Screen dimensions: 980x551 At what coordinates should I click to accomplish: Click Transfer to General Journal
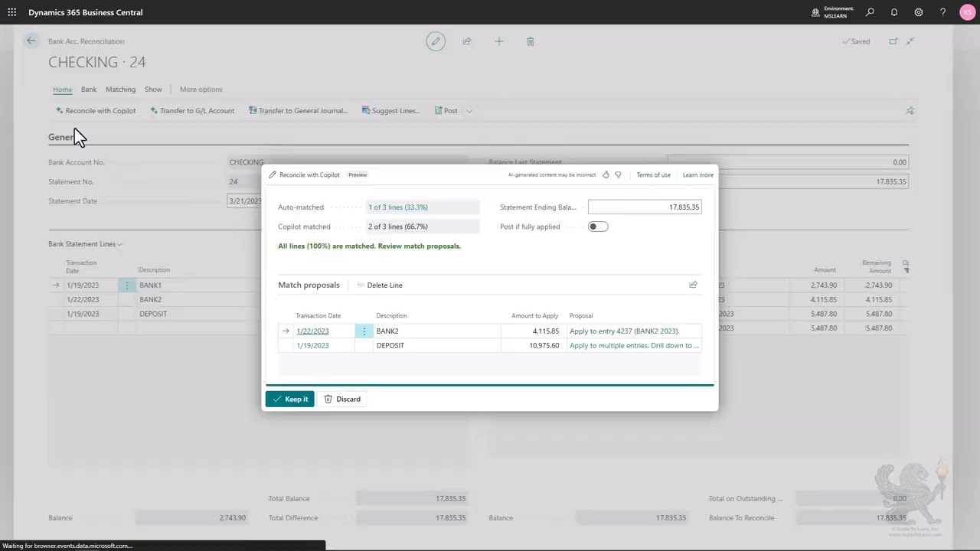click(x=298, y=111)
